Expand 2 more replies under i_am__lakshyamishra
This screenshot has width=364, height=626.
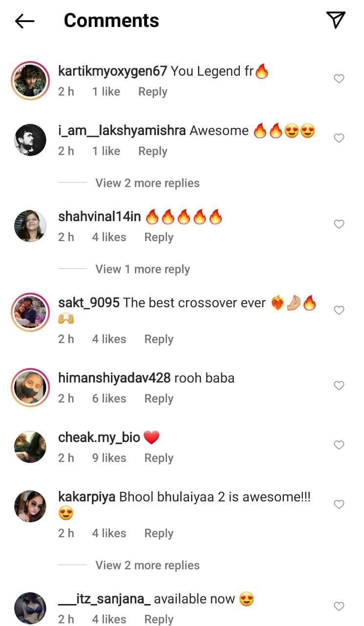pyautogui.click(x=147, y=183)
